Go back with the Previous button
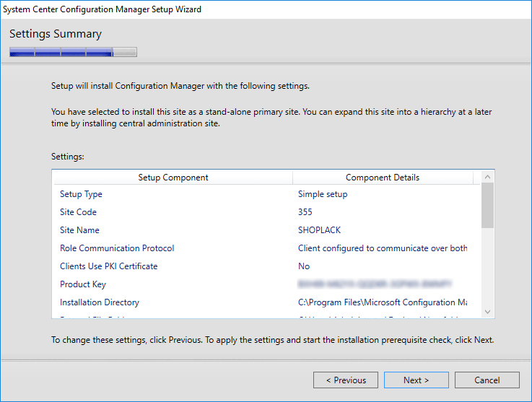The image size is (532, 402). tap(346, 380)
